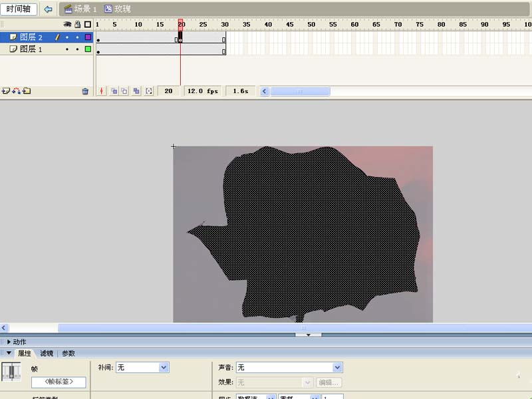Click the Delete Layer trash icon
This screenshot has width=532, height=399.
click(x=85, y=91)
